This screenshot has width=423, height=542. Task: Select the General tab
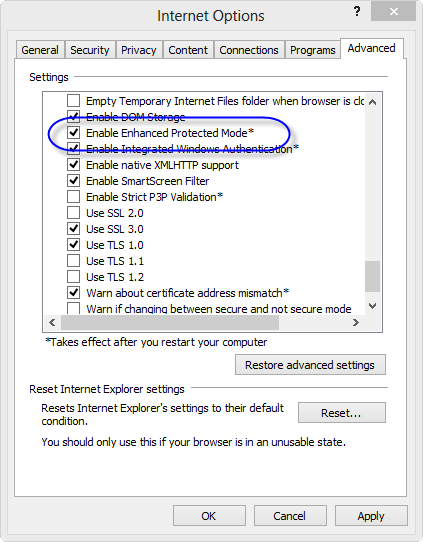click(x=40, y=50)
